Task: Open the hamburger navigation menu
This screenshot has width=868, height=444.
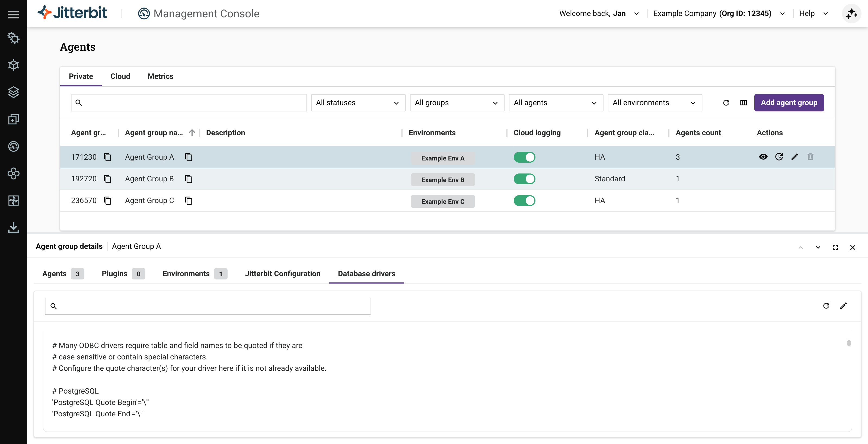Action: coord(14,14)
